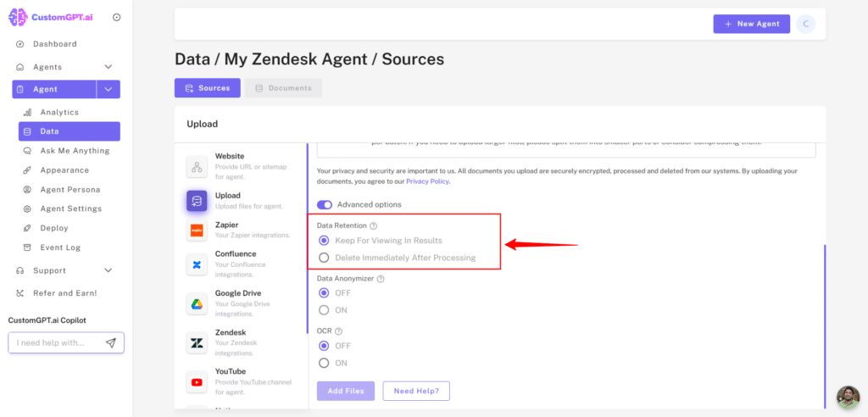Toggle the Advanced options switch
Viewport: 868px width, 417px height.
(325, 204)
